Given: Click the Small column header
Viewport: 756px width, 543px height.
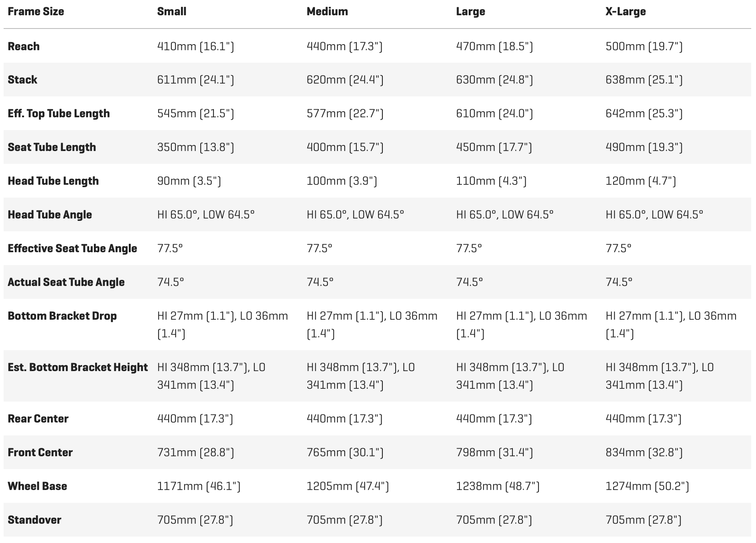Looking at the screenshot, I should click(x=172, y=11).
